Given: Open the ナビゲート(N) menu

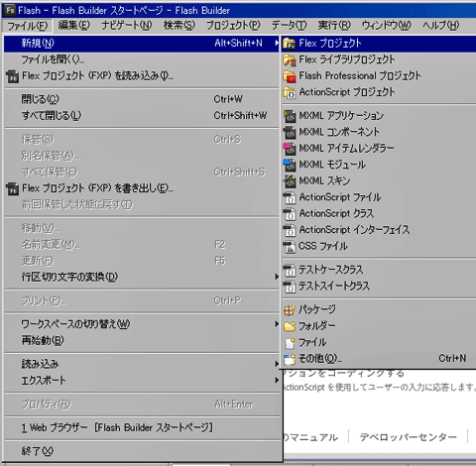Looking at the screenshot, I should point(127,25).
